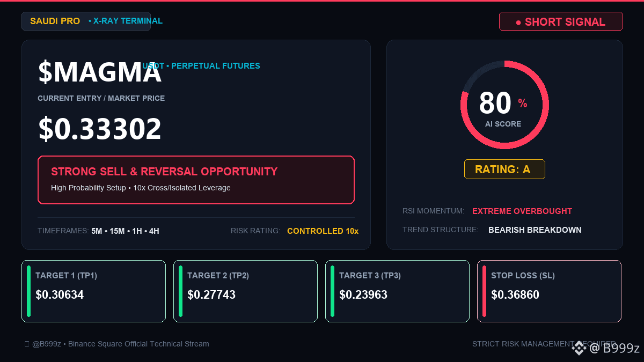Click the $0.27743 TP2 price
Viewport: 644px width, 362px height.
click(211, 295)
